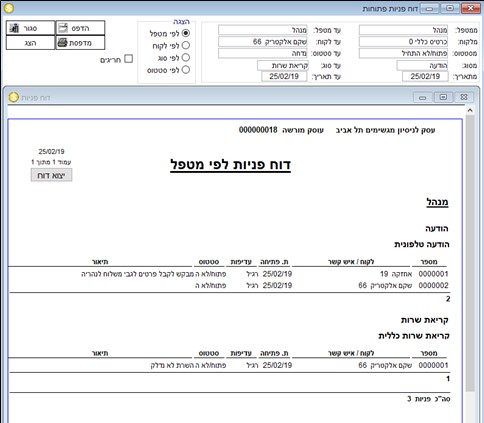Click the מסטטוס field showing פתוח/לא התחיל
The height and width of the screenshot is (423, 484).
click(403, 53)
